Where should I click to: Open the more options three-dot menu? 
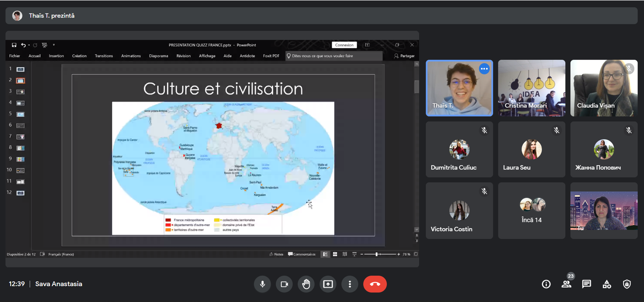pos(350,284)
